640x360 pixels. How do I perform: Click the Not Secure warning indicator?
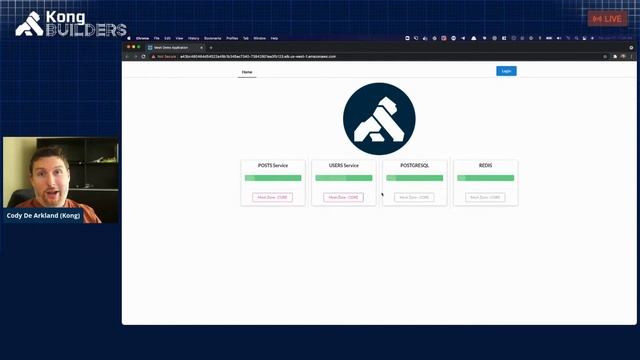[x=164, y=56]
